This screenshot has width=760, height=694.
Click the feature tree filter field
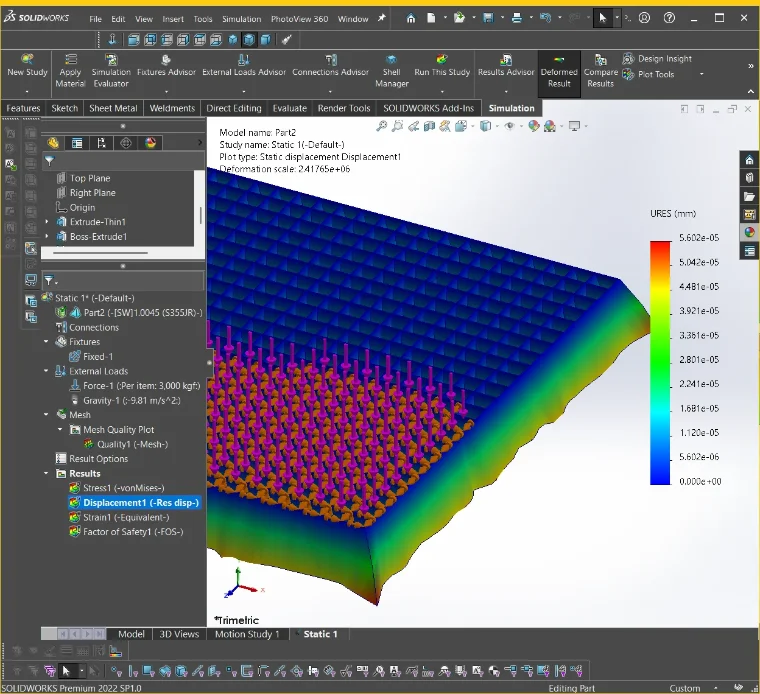coord(124,161)
